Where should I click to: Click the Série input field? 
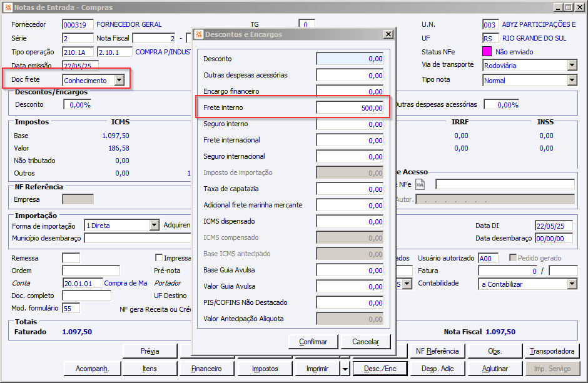[x=78, y=38]
